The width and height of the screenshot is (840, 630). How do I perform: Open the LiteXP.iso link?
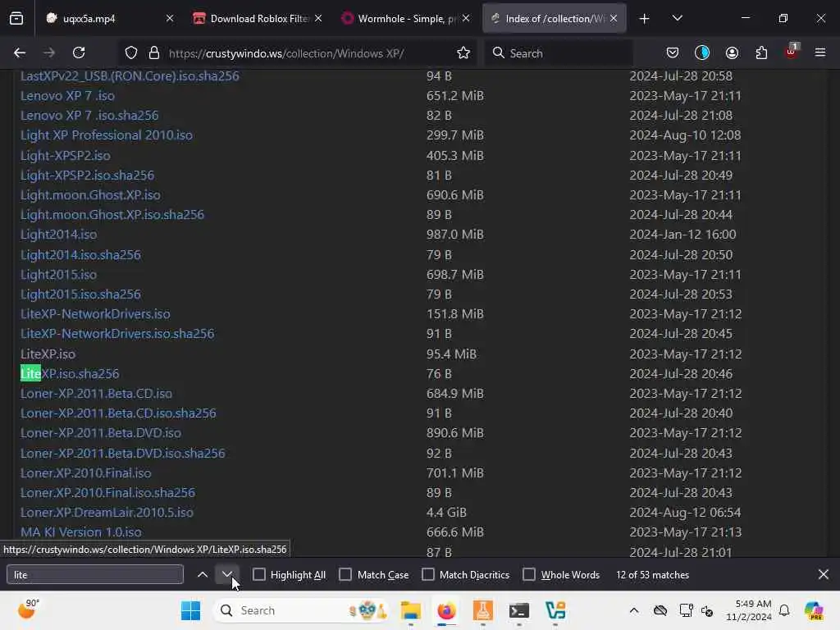coord(48,354)
